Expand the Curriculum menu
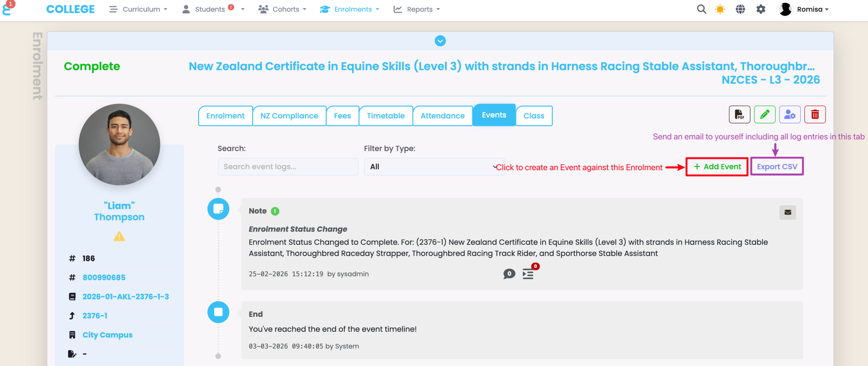 pos(138,9)
